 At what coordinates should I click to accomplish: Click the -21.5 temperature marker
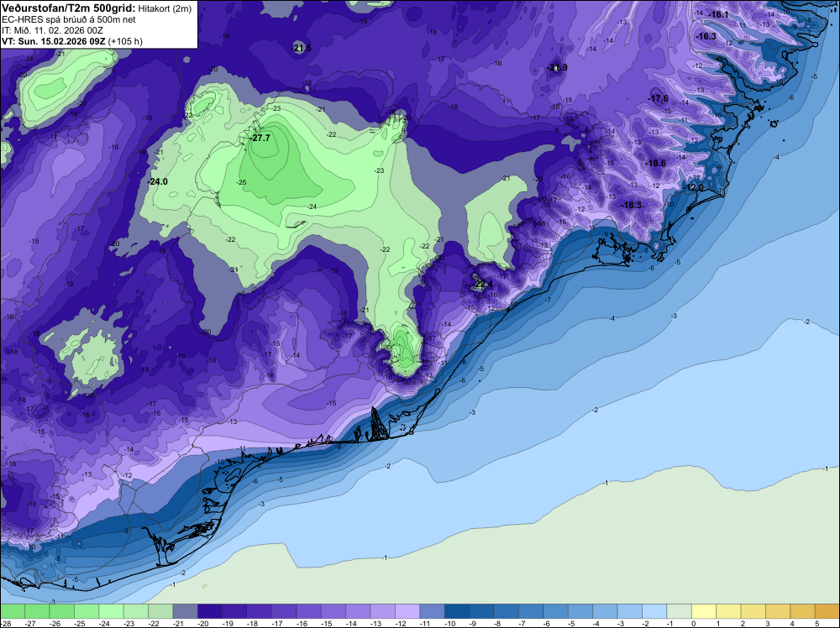pos(302,48)
